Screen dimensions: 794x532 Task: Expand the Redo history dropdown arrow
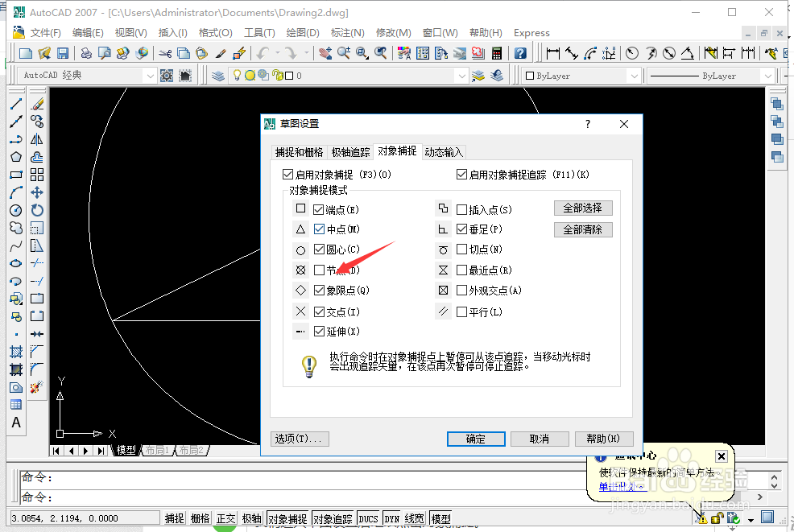[x=306, y=52]
